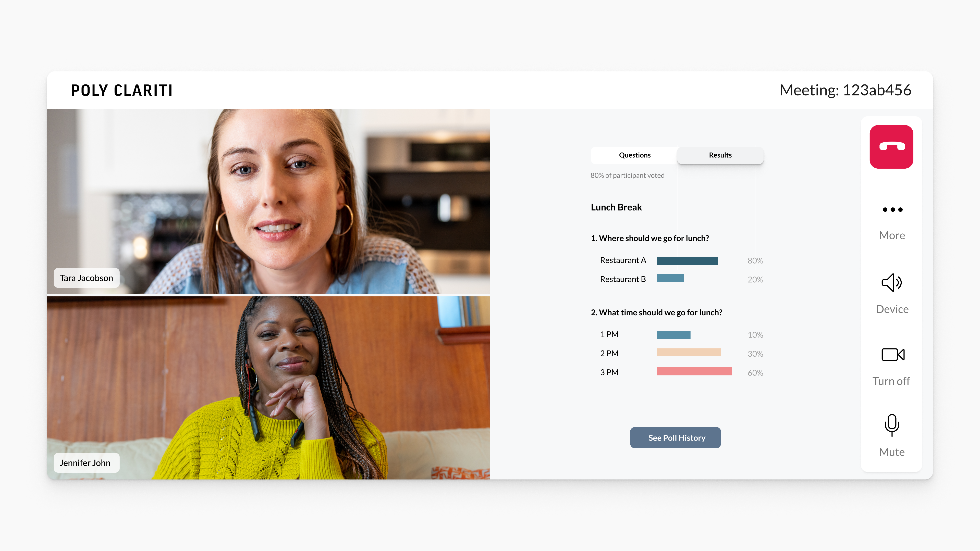Click the 2 PM result bar
Screen dimensions: 980x551
(689, 353)
